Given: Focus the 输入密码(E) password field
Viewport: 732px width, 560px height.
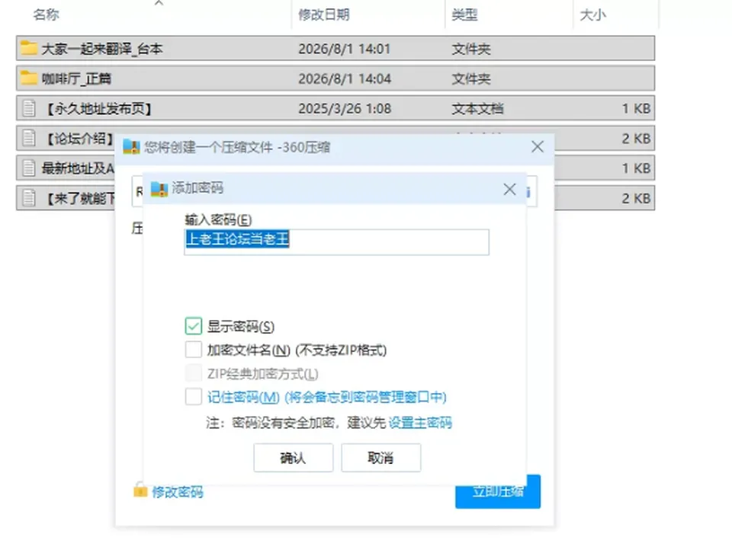Looking at the screenshot, I should (336, 242).
